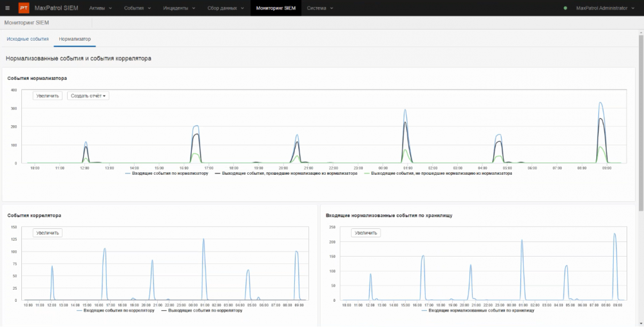Switch to the Исходные события tab

(28, 39)
